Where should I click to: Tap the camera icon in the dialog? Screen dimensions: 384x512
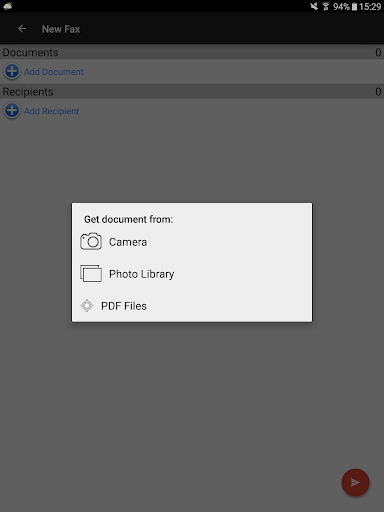91,241
